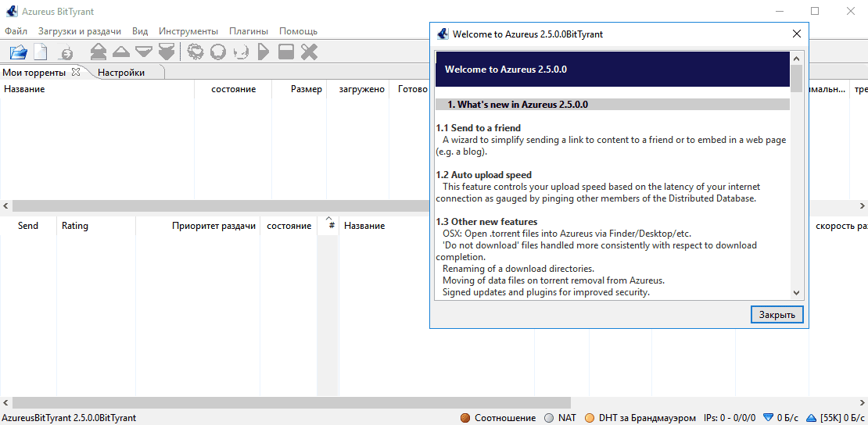Click the blank document toolbar icon

[40, 52]
